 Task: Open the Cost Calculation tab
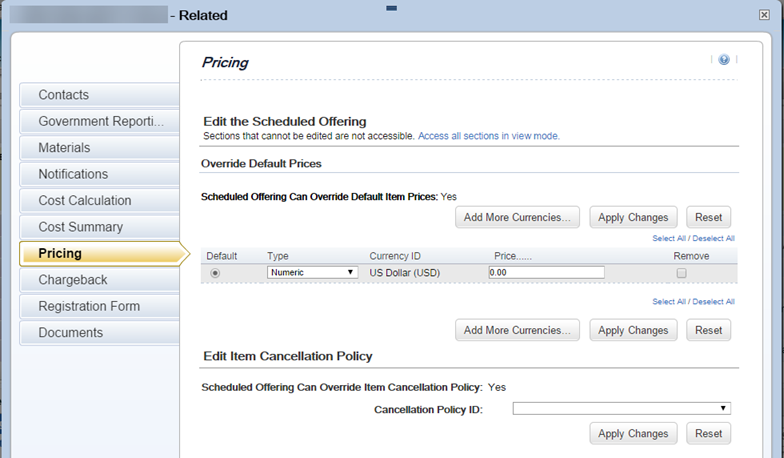(99, 200)
